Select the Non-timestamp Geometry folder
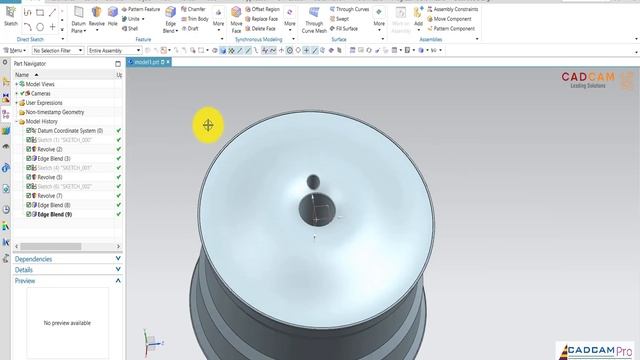 point(51,112)
